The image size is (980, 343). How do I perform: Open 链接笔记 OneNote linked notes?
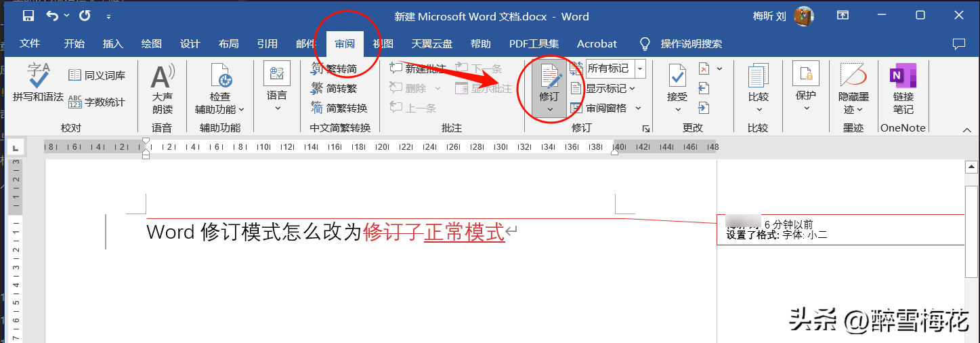tap(903, 88)
